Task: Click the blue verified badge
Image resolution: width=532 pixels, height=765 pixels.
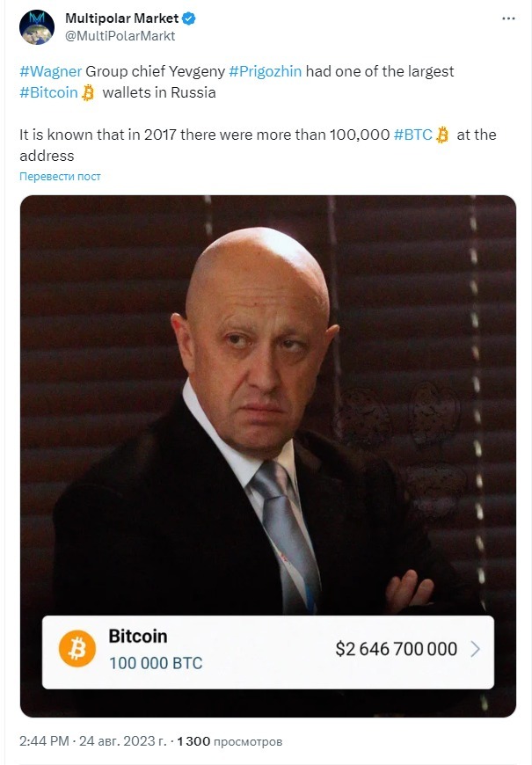Action: 189,18
